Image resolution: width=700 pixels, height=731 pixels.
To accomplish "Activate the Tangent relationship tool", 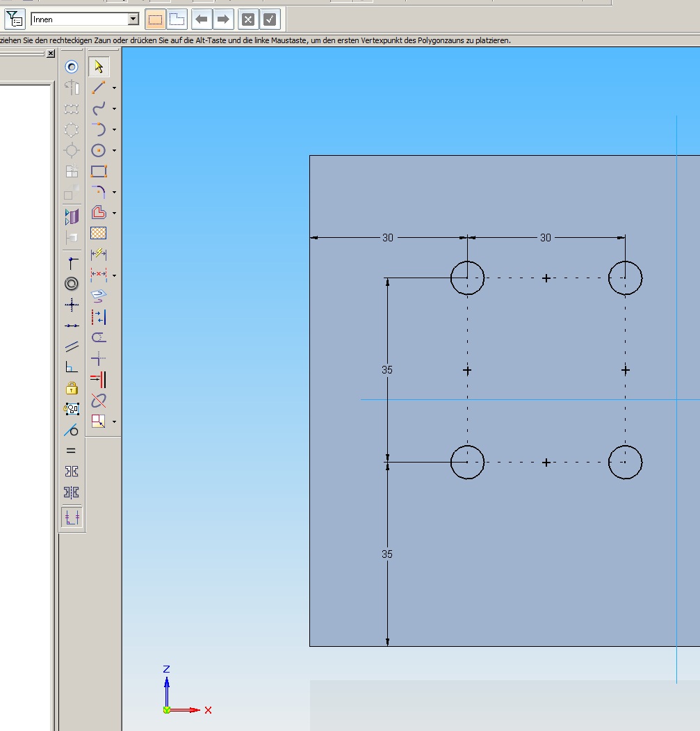I will click(71, 430).
